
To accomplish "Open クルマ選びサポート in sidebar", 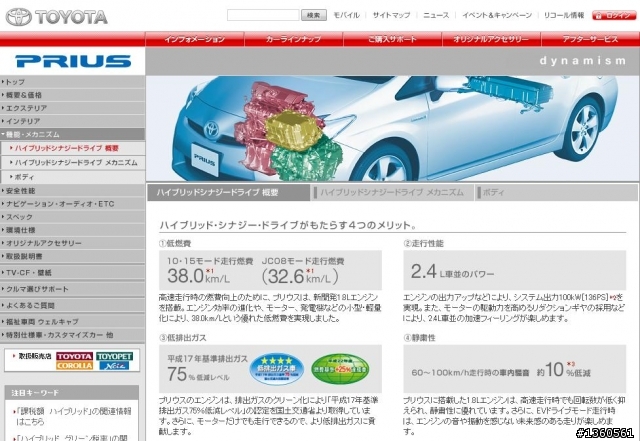I will [x=72, y=288].
